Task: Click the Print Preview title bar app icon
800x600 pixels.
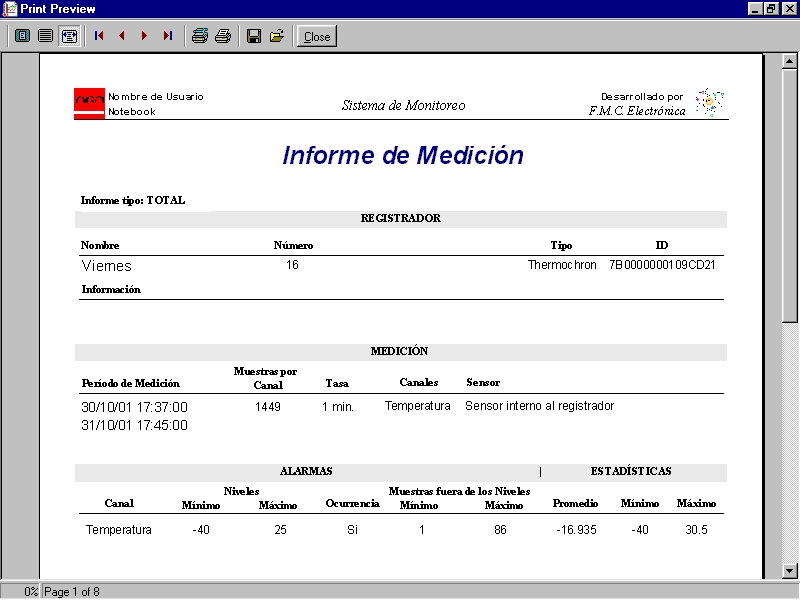Action: (x=10, y=9)
